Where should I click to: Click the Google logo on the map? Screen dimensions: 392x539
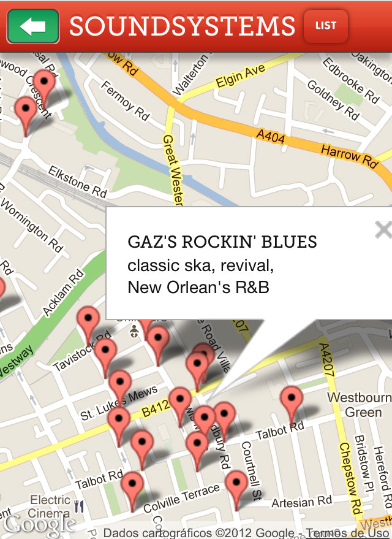pos(39,524)
